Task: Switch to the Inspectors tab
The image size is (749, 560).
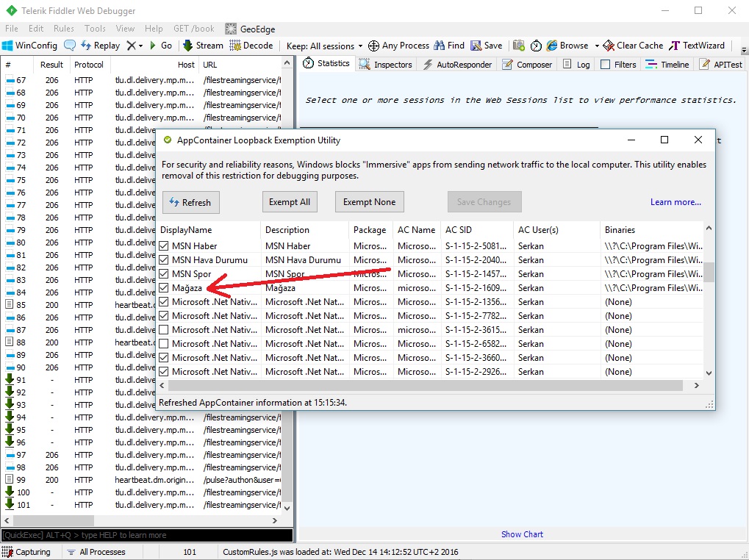Action: pyautogui.click(x=386, y=65)
